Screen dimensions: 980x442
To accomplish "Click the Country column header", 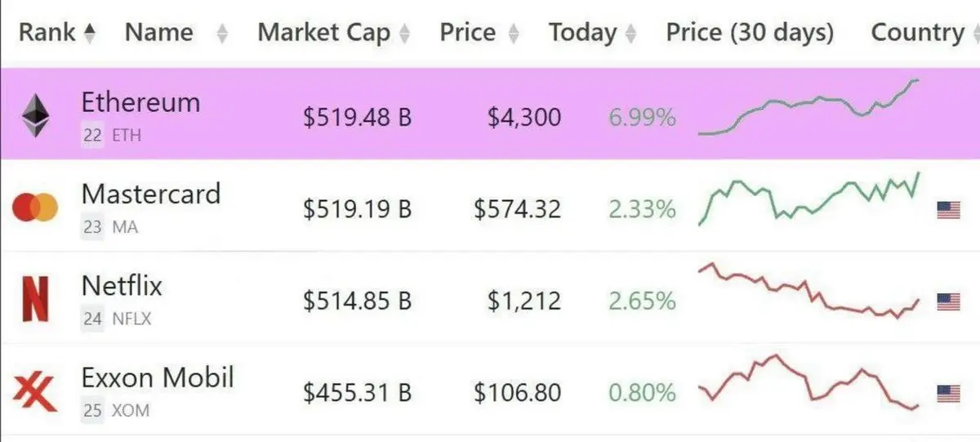I will click(x=918, y=33).
